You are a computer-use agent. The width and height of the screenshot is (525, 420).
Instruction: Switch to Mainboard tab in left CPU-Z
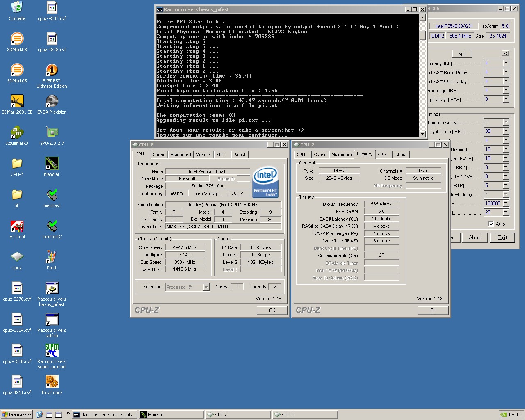pos(180,155)
